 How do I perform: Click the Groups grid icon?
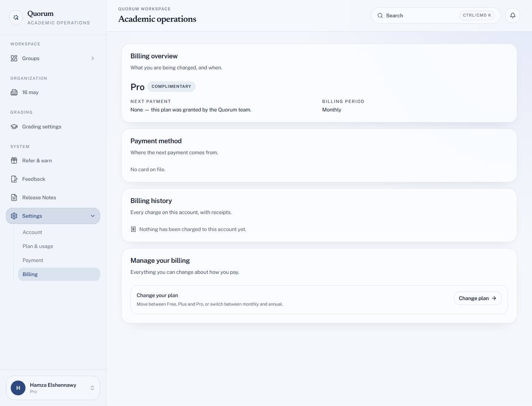point(14,58)
